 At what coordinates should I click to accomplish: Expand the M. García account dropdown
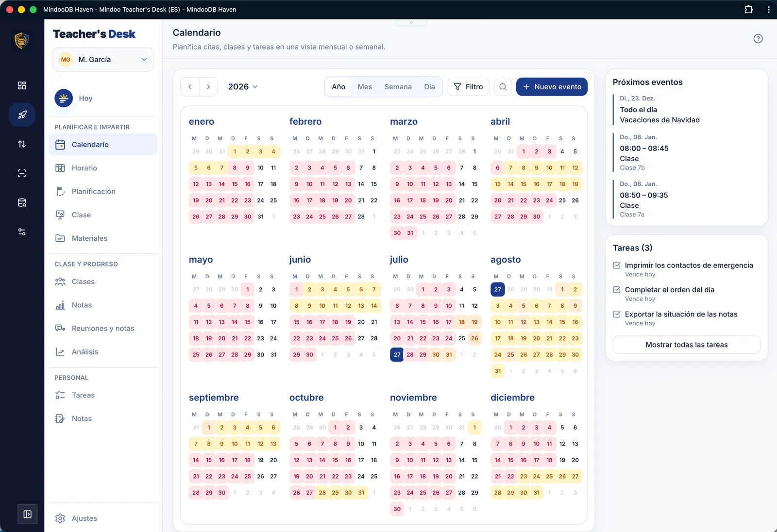pos(103,59)
